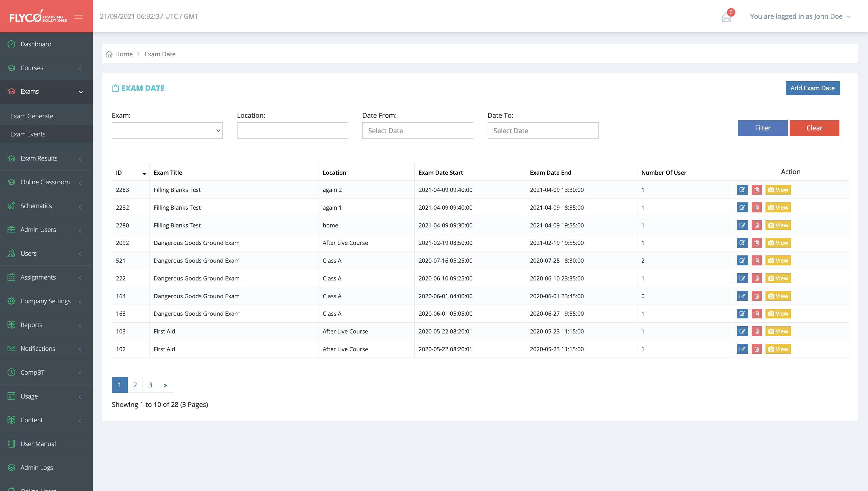Open the Dashboard menu item

pyautogui.click(x=46, y=44)
